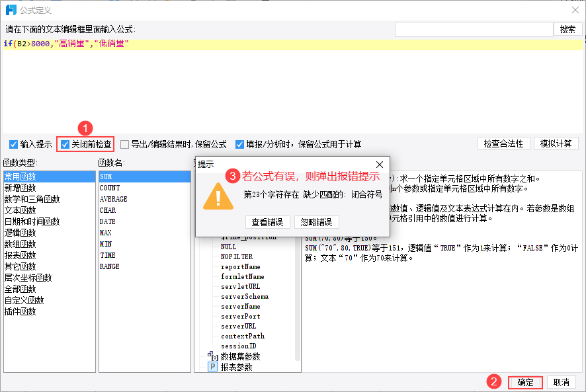
Task: Select 报表函数 function type
Action: 50,255
